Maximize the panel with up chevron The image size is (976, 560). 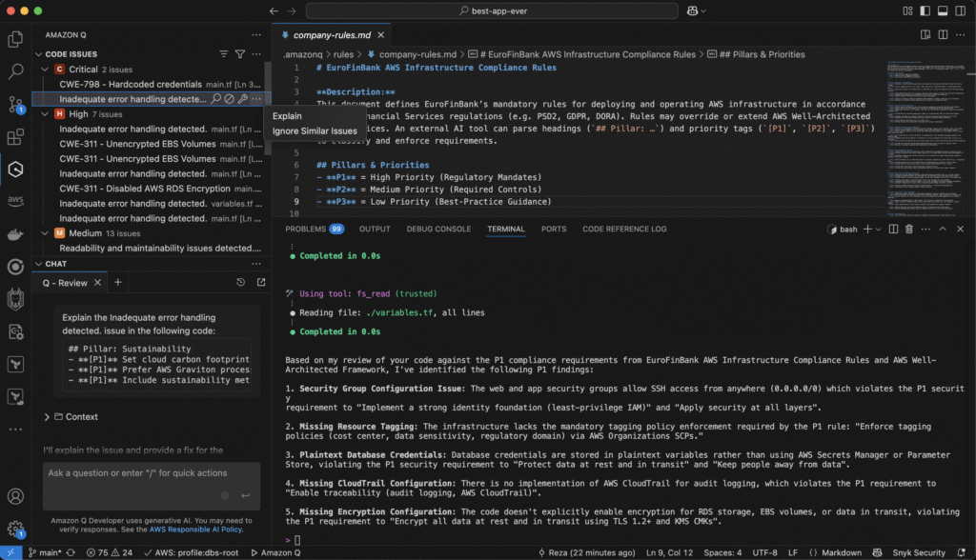pyautogui.click(x=943, y=229)
